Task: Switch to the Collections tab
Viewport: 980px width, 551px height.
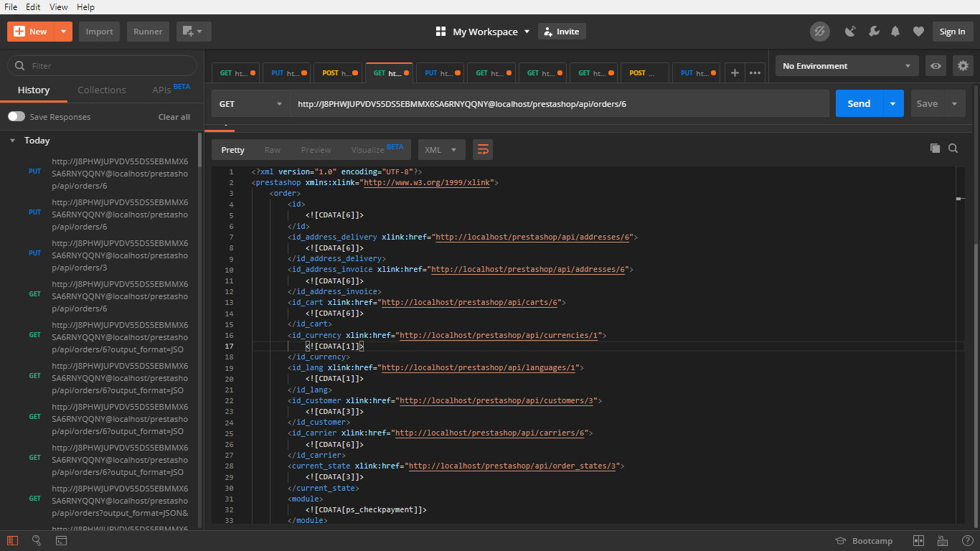Action: tap(101, 90)
